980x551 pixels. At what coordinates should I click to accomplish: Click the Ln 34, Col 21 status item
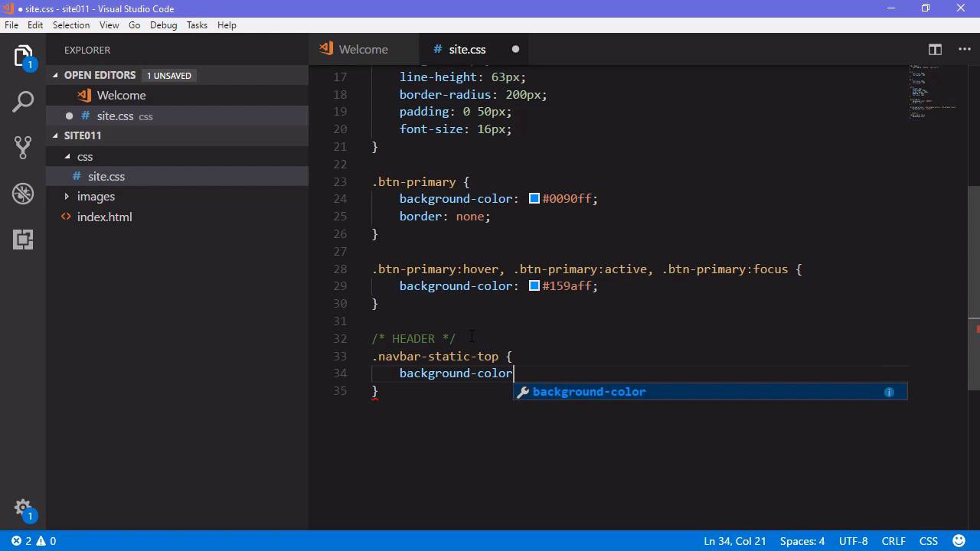click(x=735, y=541)
